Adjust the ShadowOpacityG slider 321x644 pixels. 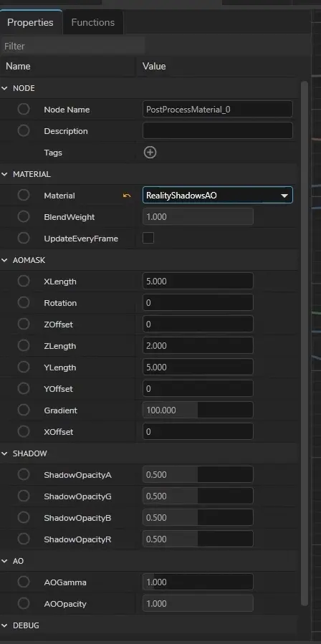coord(198,496)
